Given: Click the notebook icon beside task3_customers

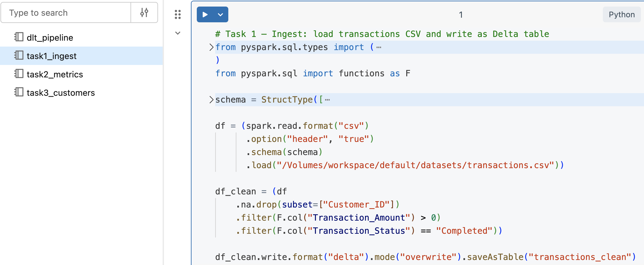Looking at the screenshot, I should pyautogui.click(x=19, y=93).
